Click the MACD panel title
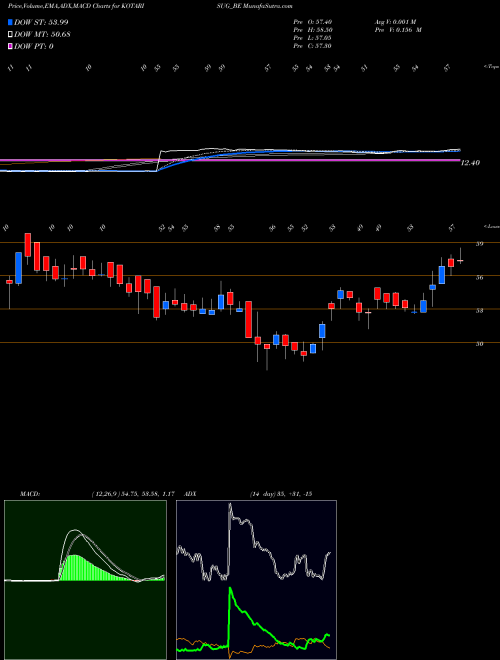This screenshot has width=500, height=660. coord(30,494)
